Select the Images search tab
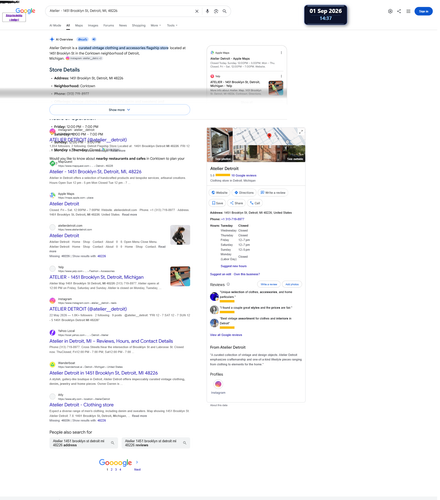 tap(93, 25)
